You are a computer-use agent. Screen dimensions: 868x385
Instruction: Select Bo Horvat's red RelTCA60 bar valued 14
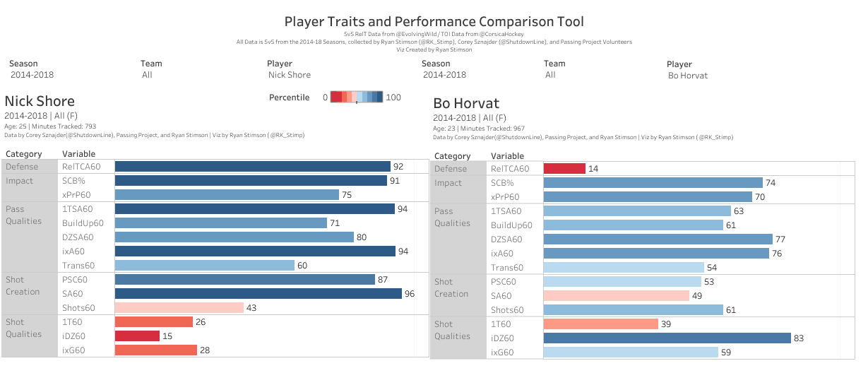(564, 169)
